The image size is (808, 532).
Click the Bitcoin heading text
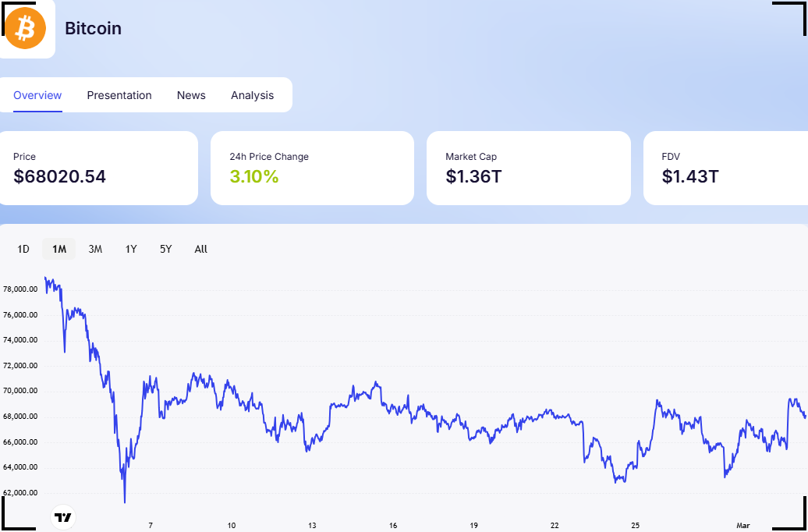(x=93, y=29)
